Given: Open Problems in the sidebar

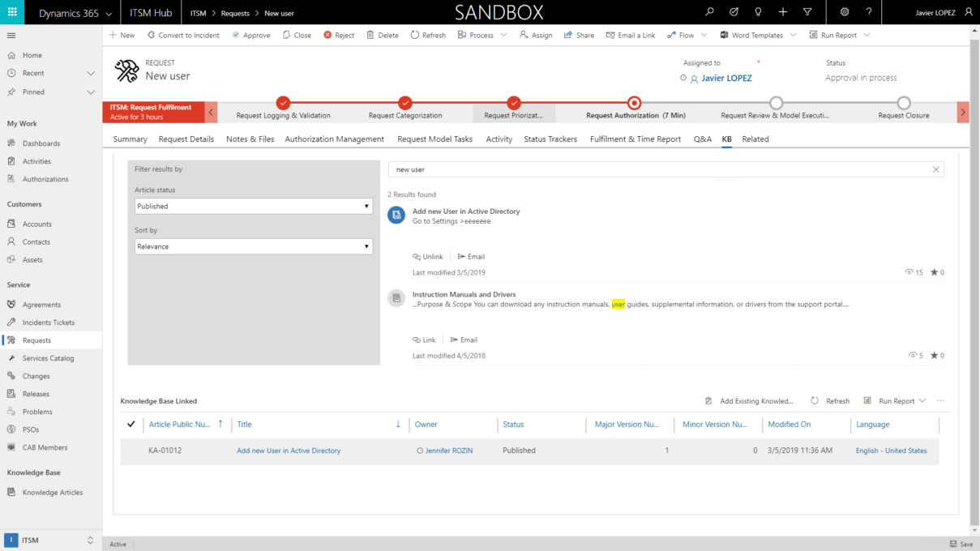Looking at the screenshot, I should coord(37,412).
